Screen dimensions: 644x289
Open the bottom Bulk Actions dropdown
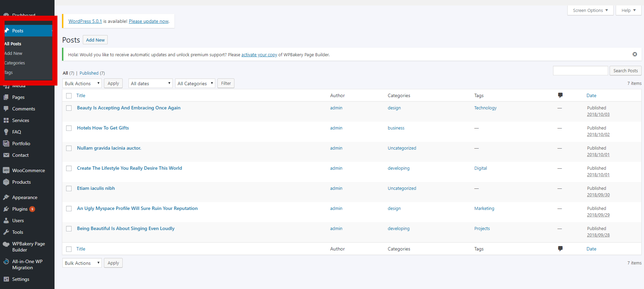tap(82, 263)
